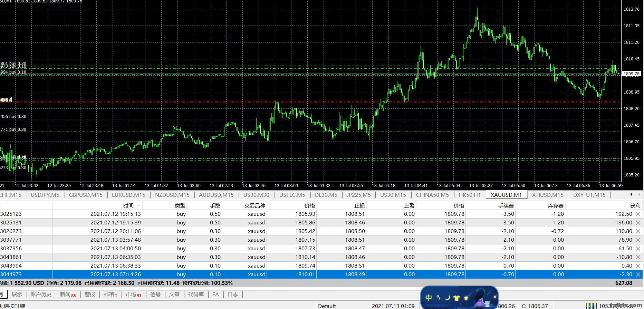Click total profit value 627.08

point(624,283)
